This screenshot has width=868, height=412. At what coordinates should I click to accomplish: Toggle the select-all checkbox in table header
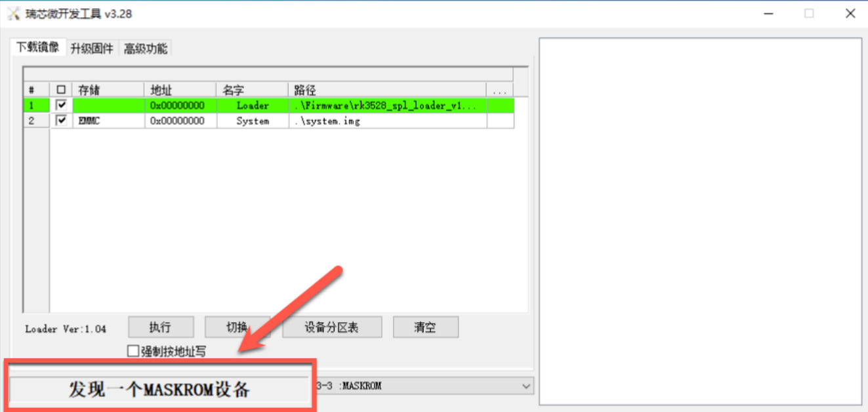62,90
